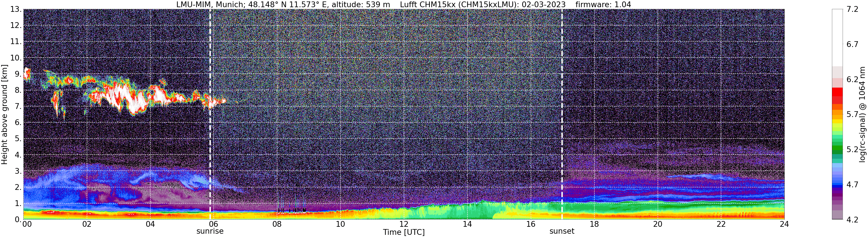Click the 'sunset' label below the axis
868x238 pixels.
click(x=562, y=231)
